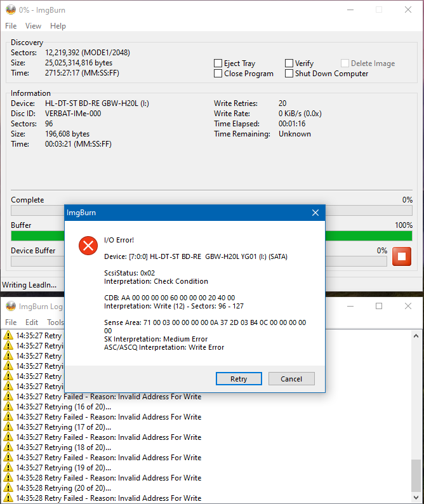This screenshot has height=504, width=424.
Task: Click warning icon beside Retrying (18 of 20)
Action: pyautogui.click(x=8, y=447)
